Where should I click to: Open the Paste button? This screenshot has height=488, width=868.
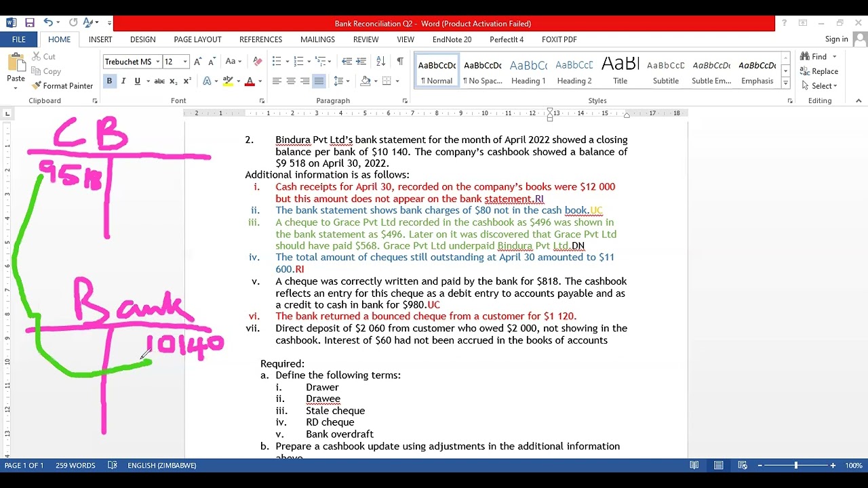tap(16, 70)
